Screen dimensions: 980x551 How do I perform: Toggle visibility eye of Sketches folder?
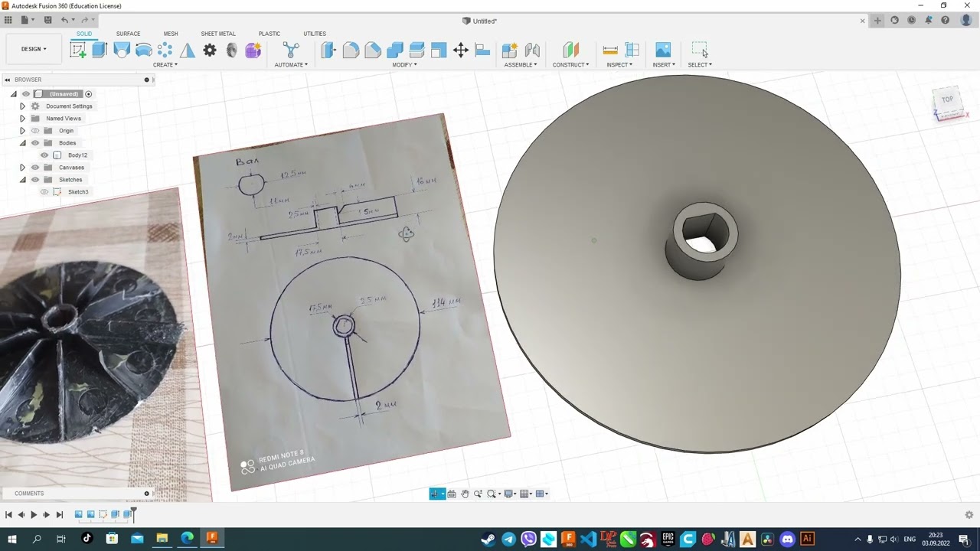(x=34, y=180)
